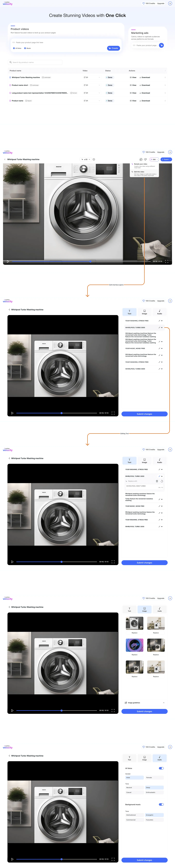Click Upgrade on the Create Stunning Videos page

[x=161, y=3]
